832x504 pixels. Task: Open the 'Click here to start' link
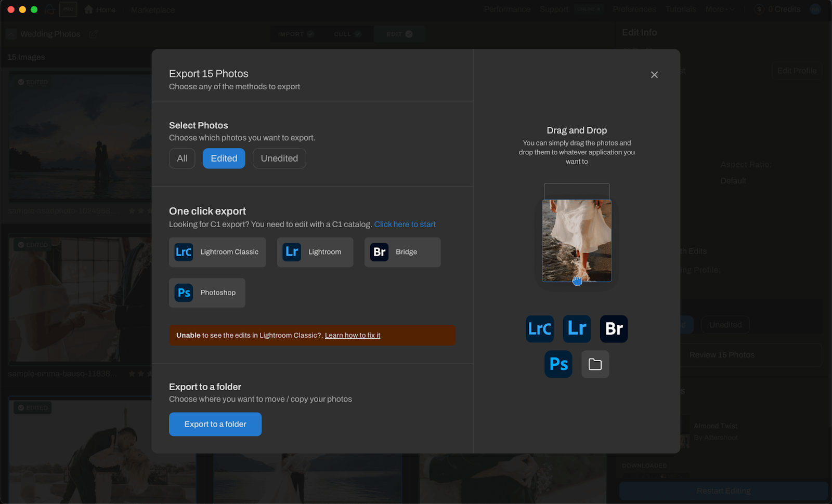pos(405,224)
